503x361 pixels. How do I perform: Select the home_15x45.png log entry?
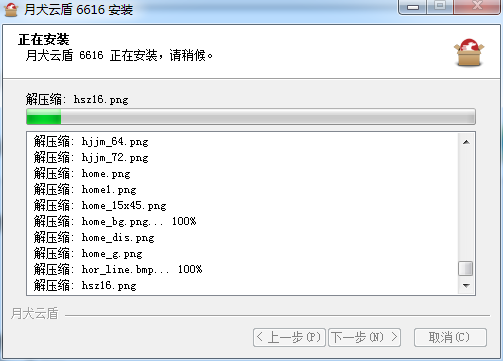(x=100, y=206)
